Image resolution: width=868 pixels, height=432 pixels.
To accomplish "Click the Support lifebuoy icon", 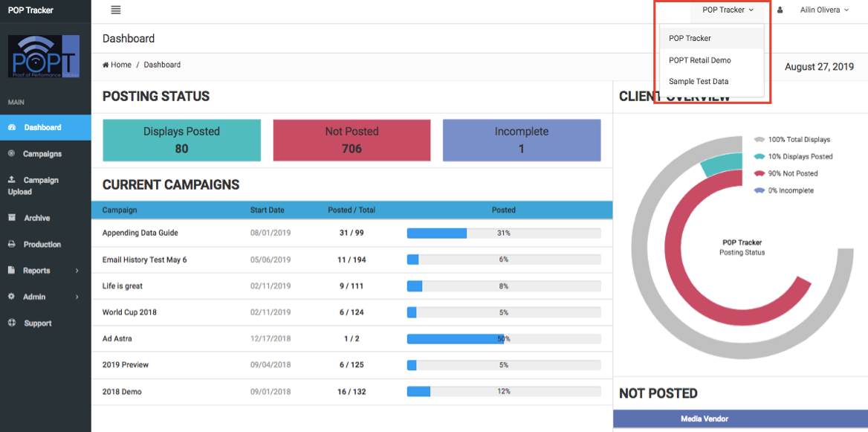I will (12, 323).
